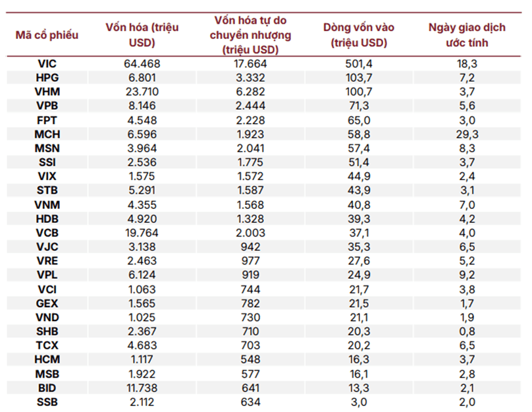
Task: Select VIC inflow value 501,4
Action: (x=359, y=63)
